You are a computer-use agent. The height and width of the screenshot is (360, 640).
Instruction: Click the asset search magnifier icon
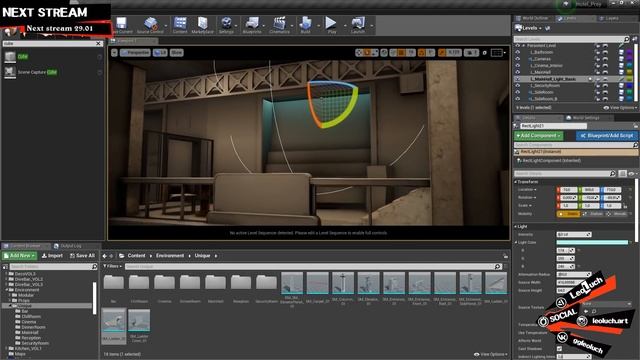tap(497, 267)
